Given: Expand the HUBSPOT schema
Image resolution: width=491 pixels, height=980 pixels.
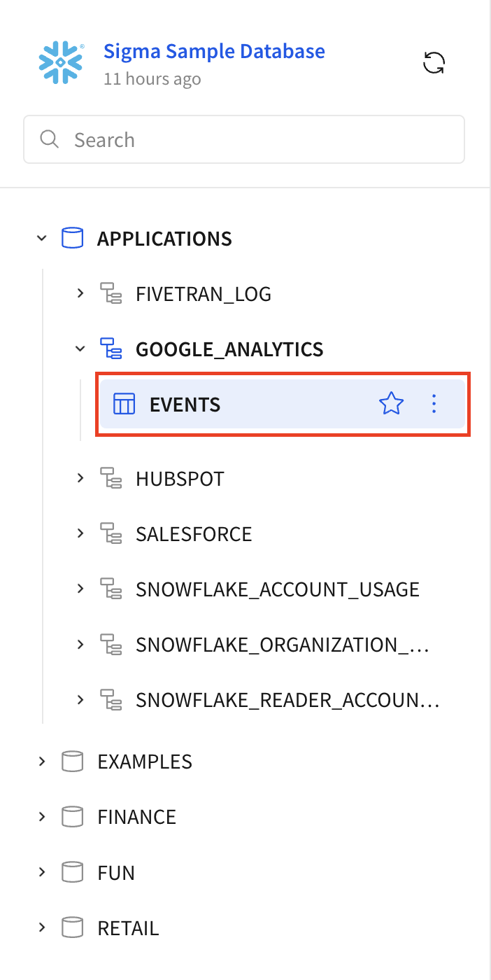Looking at the screenshot, I should coord(80,478).
